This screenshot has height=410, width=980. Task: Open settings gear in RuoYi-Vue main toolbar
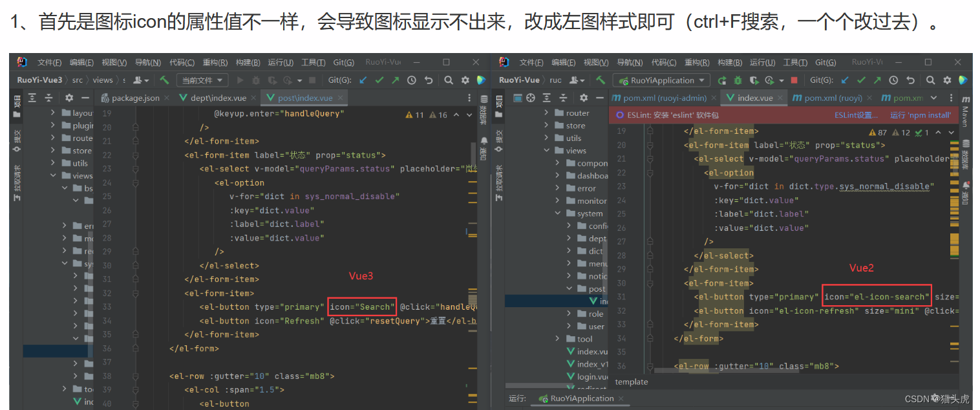coord(946,80)
